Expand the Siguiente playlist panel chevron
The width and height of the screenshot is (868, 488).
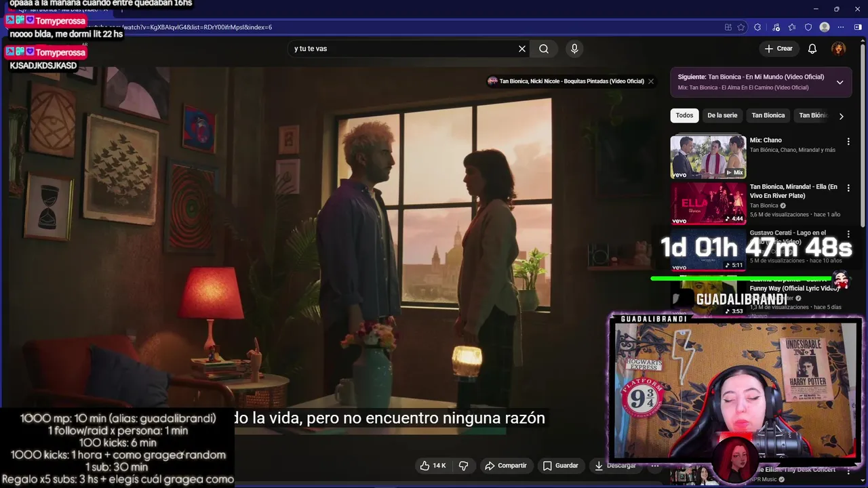(x=840, y=82)
